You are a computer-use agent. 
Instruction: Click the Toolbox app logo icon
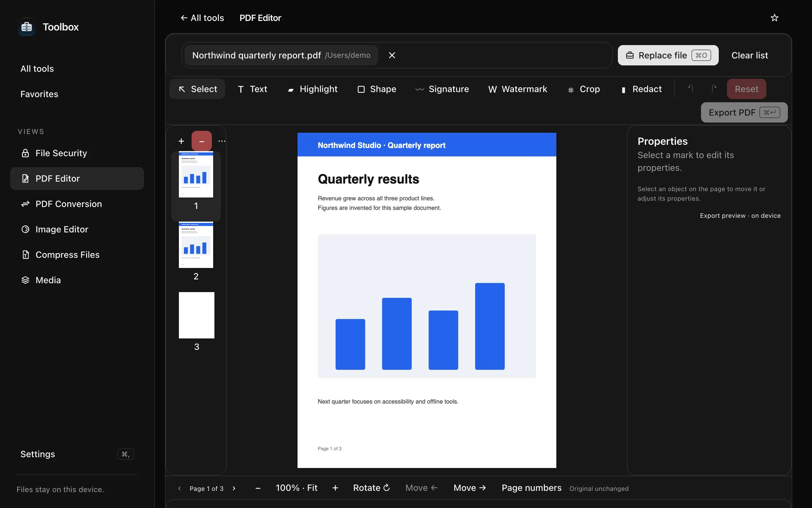[27, 27]
